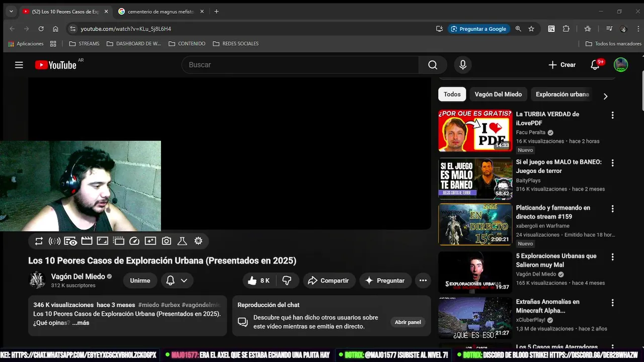644x362 pixels.
Task: Toggle the loop arrows icon under video
Action: (x=39, y=241)
